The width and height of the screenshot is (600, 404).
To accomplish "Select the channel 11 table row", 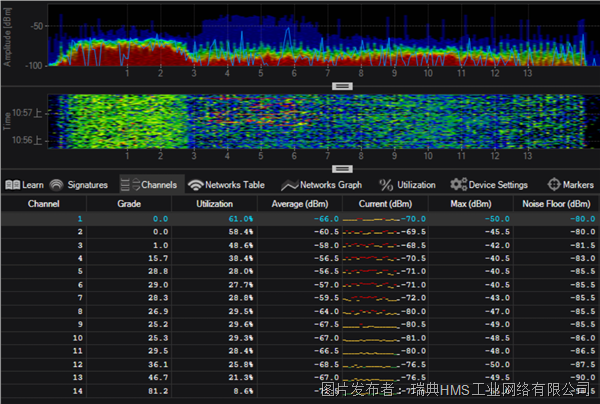I will 300,351.
